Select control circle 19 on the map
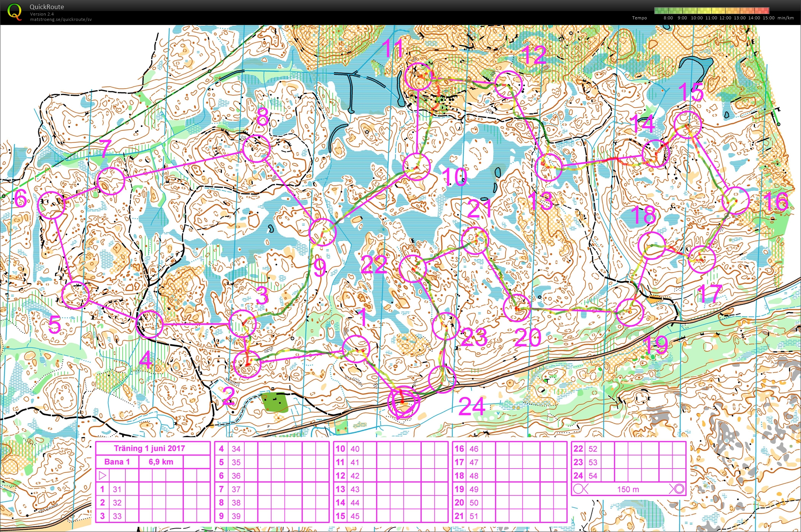The height and width of the screenshot is (532, 801). point(630,313)
